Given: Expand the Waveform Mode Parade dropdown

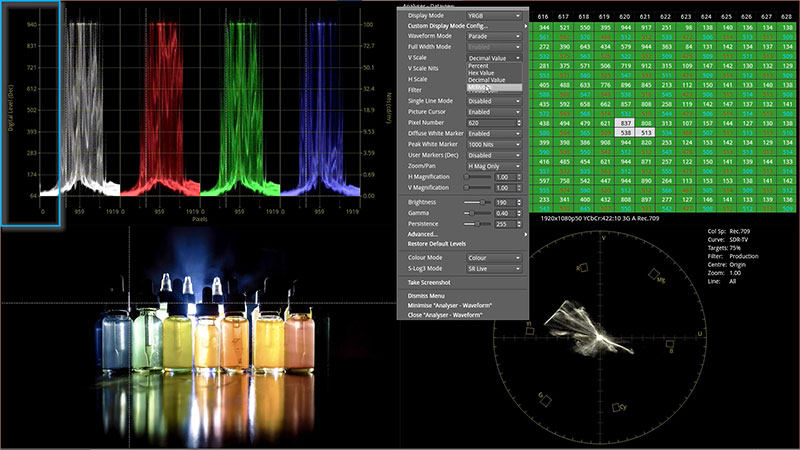Looking at the screenshot, I should pyautogui.click(x=495, y=36).
